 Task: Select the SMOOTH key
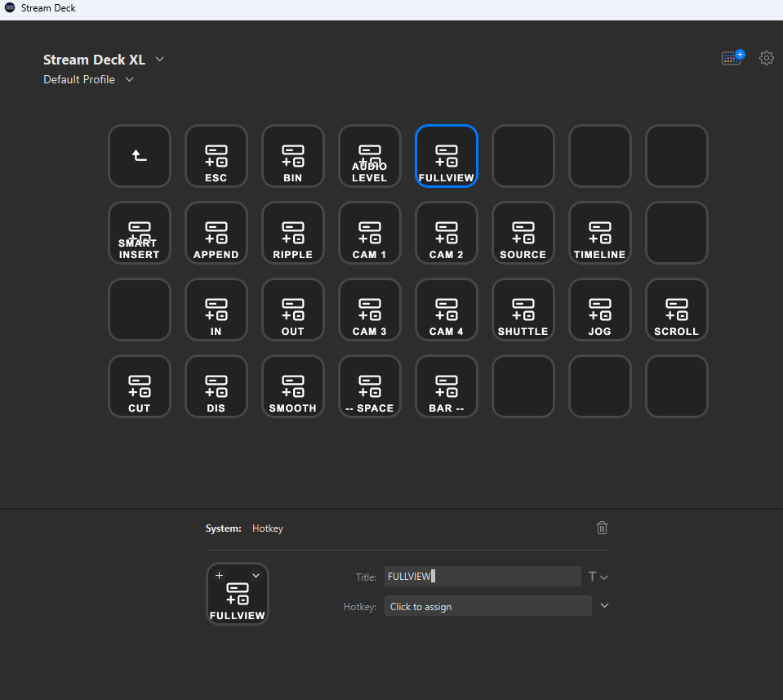coord(293,386)
